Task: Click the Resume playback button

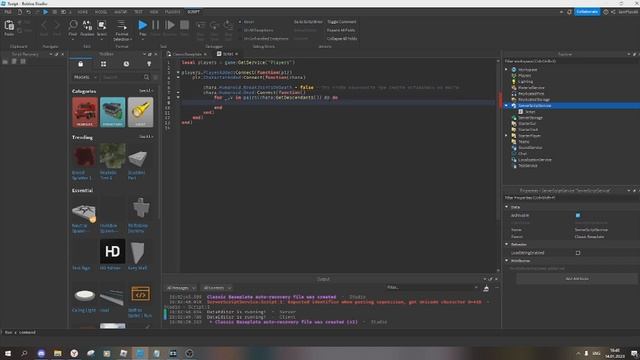Action: pos(170,25)
